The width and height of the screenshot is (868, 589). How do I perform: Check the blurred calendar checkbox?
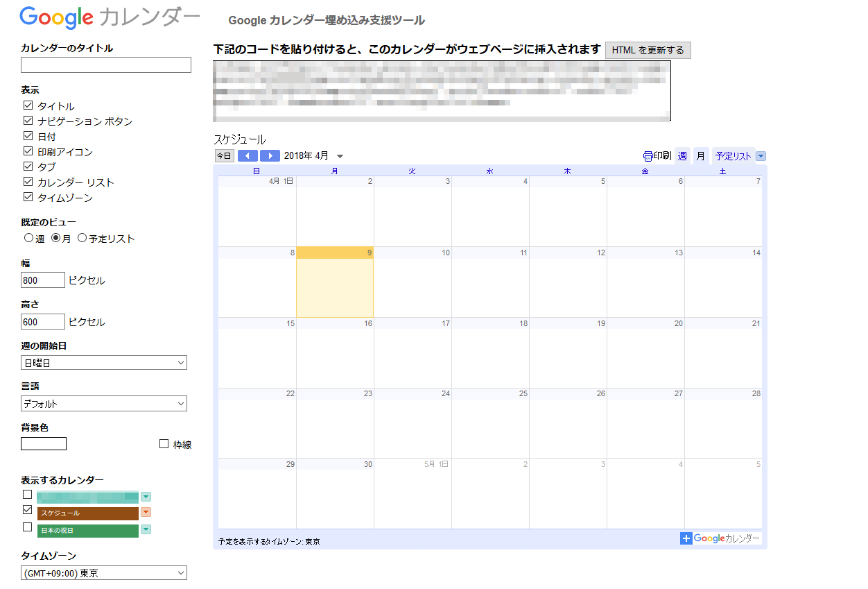point(28,495)
